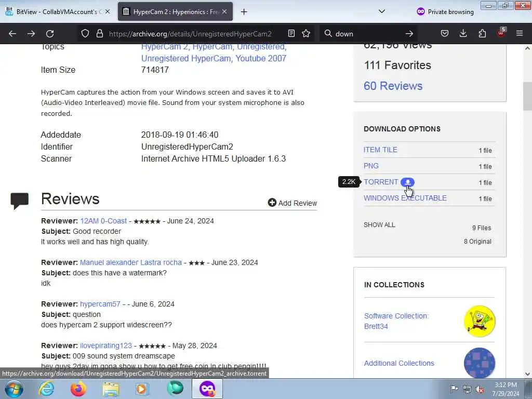Image resolution: width=532 pixels, height=399 pixels.
Task: Open the Firefox hamburger menu
Action: tap(520, 34)
